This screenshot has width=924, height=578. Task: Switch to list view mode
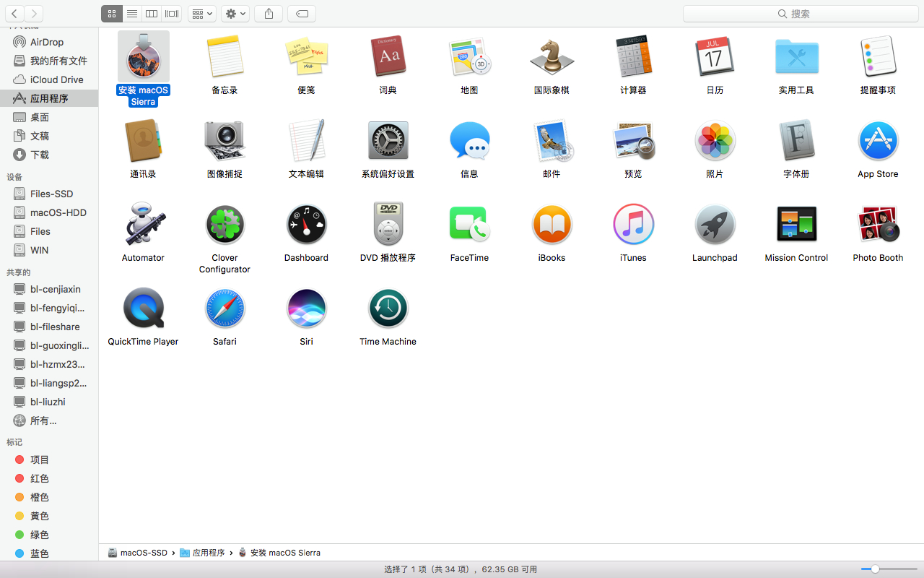click(131, 14)
